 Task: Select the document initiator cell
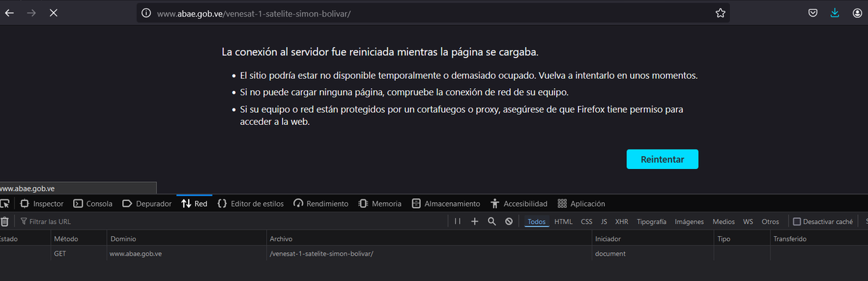pos(652,254)
